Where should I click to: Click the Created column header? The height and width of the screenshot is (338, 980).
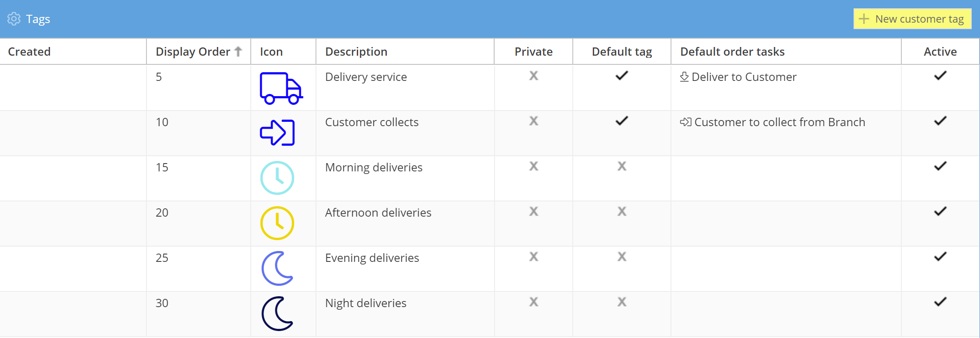[x=29, y=51]
